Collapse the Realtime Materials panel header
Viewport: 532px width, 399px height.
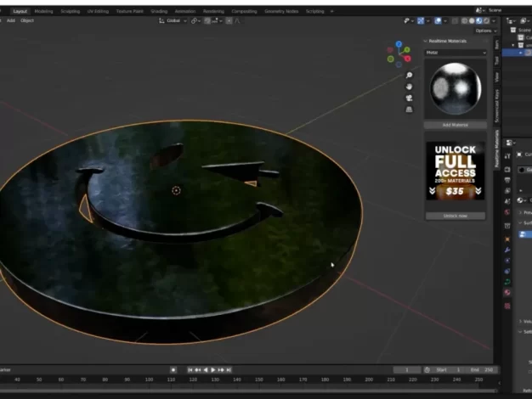point(446,41)
